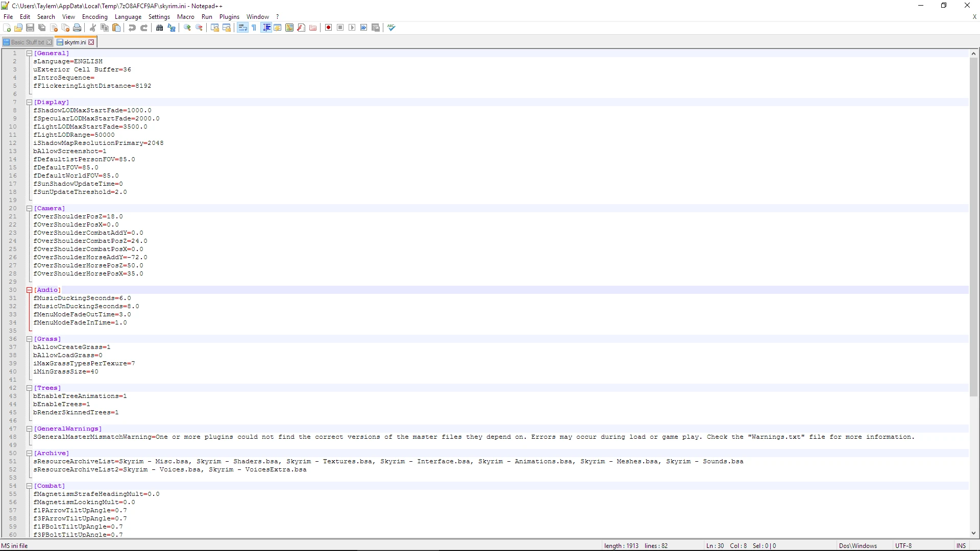Click the macro record icon
Image resolution: width=980 pixels, height=551 pixels.
328,27
